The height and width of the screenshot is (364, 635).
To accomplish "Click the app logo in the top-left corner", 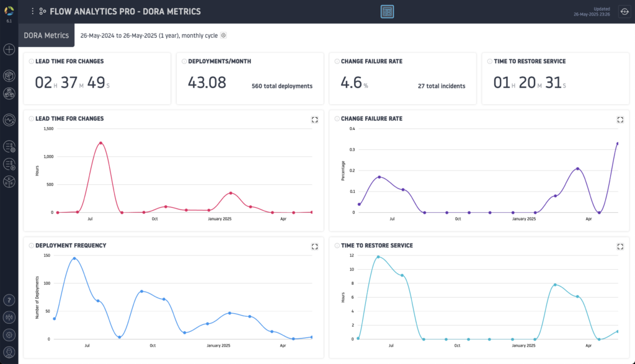I will (9, 10).
